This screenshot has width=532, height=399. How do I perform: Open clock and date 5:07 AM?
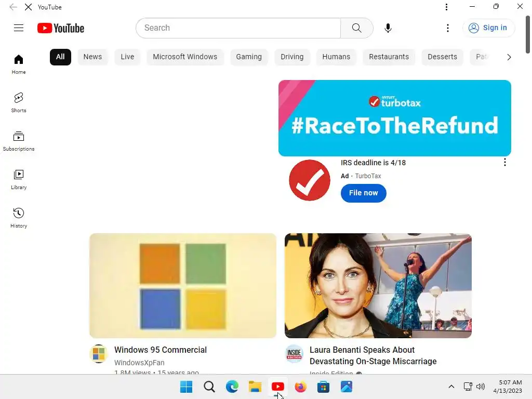pos(508,387)
